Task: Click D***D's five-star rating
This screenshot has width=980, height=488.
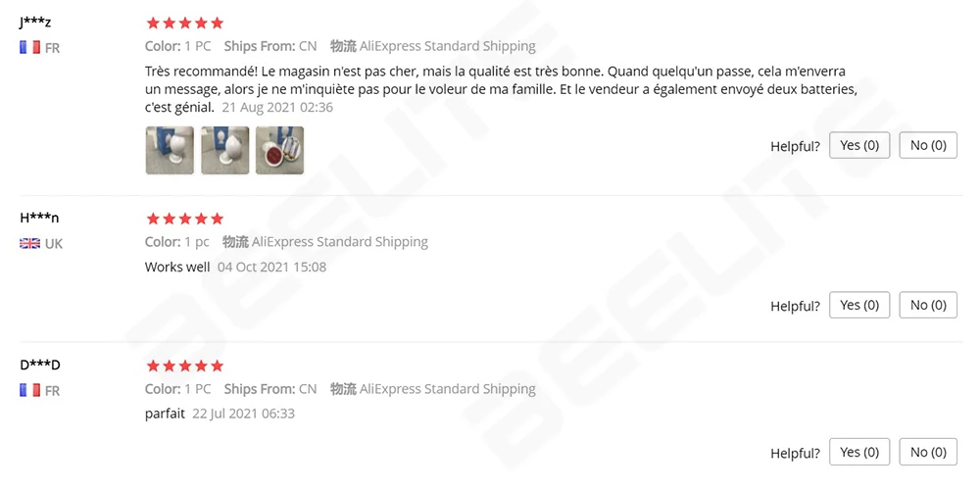Action: (184, 366)
